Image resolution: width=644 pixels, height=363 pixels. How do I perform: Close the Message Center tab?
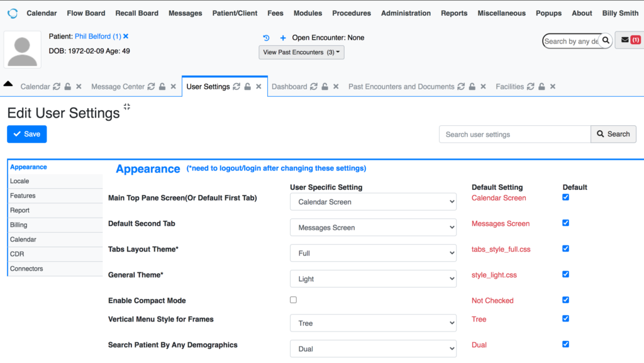click(174, 87)
